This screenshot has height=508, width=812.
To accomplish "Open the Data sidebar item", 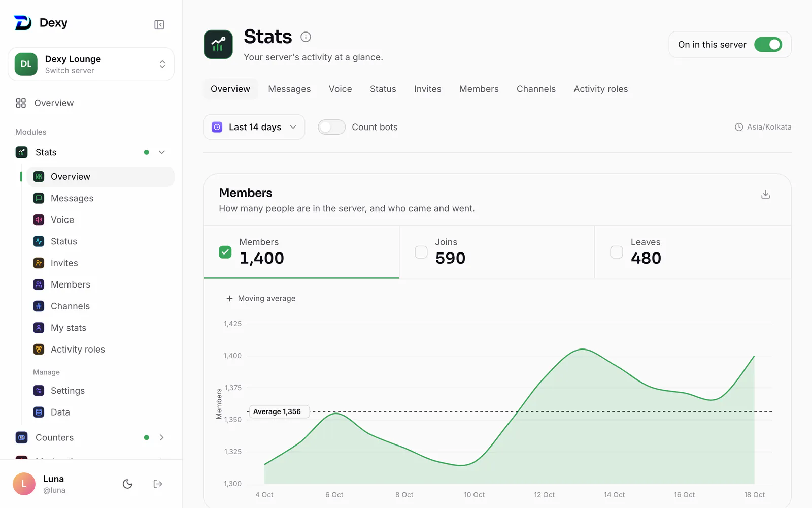I will 100,412.
